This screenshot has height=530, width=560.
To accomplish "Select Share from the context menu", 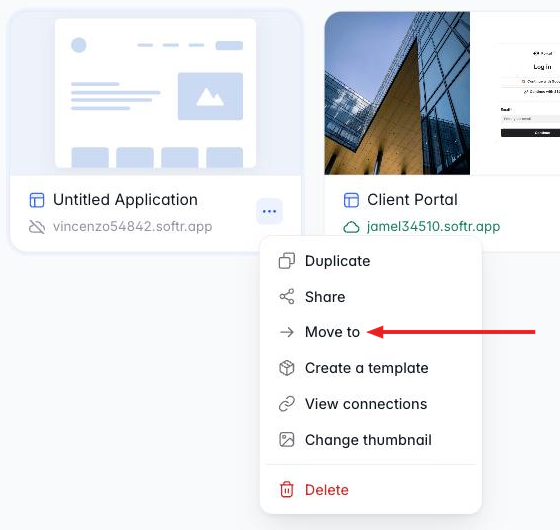I will 371,297.
